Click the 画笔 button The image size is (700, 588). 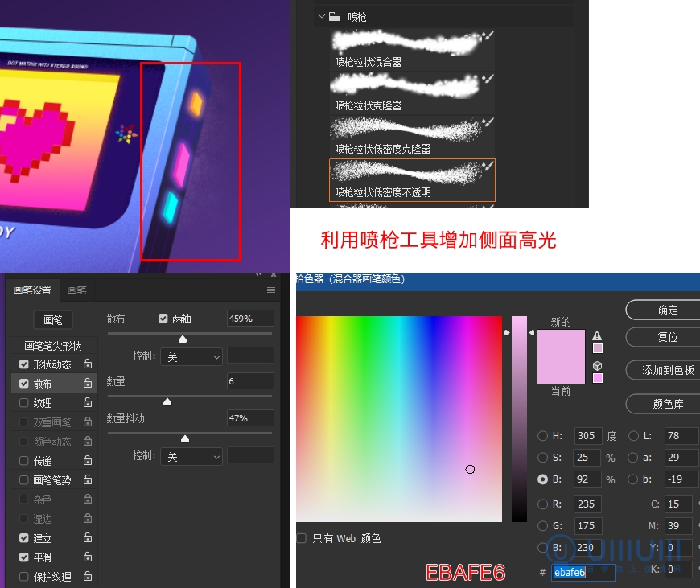pos(52,319)
